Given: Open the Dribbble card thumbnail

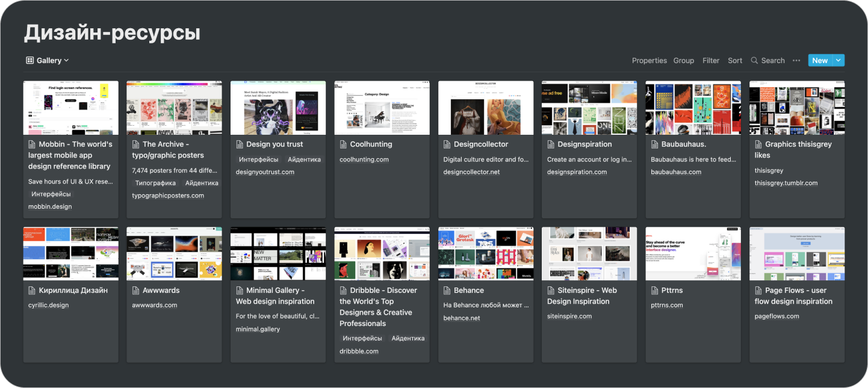Looking at the screenshot, I should [382, 254].
